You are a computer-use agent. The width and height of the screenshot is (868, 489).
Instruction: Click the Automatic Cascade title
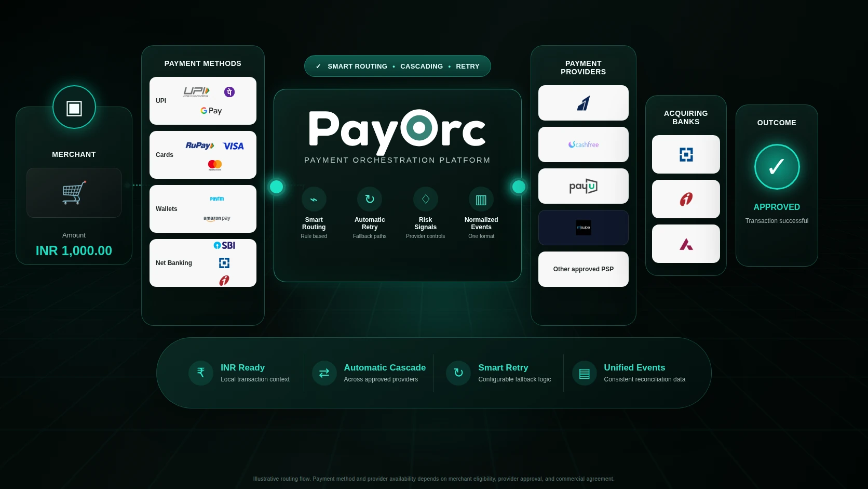385,368
